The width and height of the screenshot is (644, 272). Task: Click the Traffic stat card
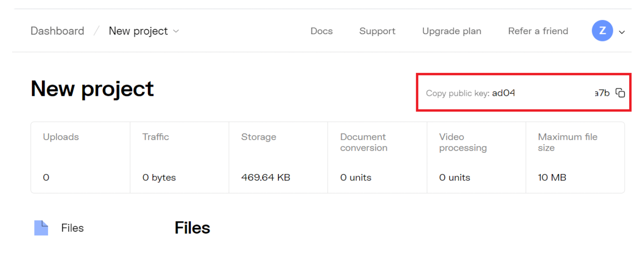[179, 157]
